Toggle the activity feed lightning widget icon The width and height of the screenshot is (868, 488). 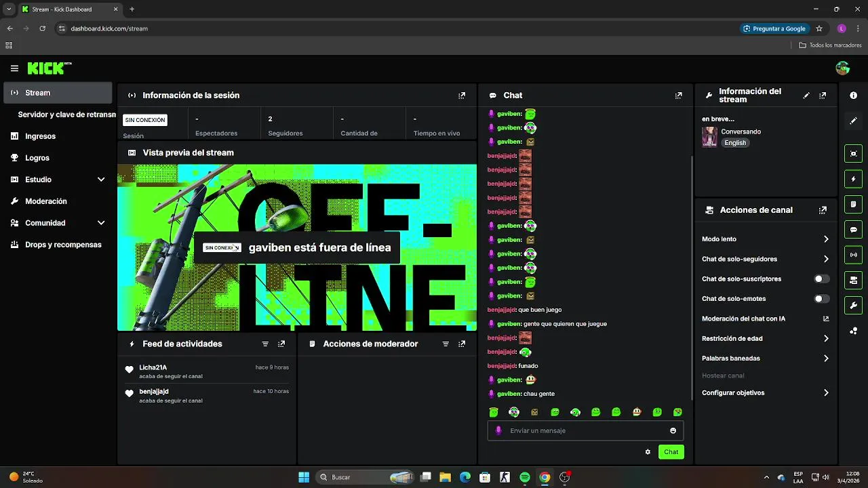coord(854,179)
